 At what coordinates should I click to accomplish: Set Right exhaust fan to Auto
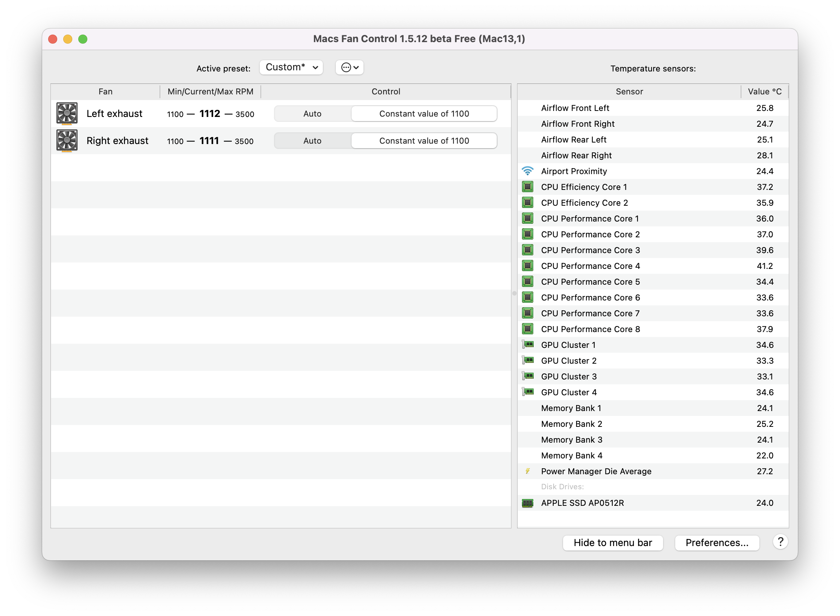click(x=312, y=141)
